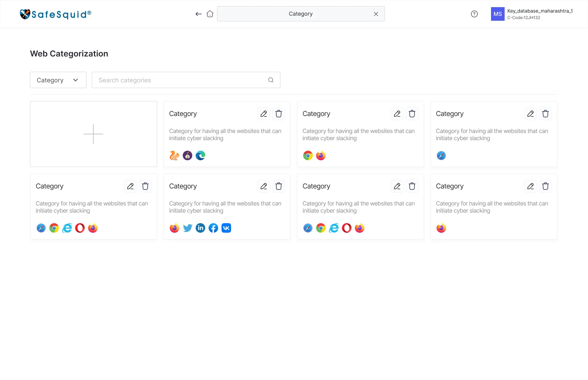
Task: Focus the Search categories field
Action: coord(186,80)
